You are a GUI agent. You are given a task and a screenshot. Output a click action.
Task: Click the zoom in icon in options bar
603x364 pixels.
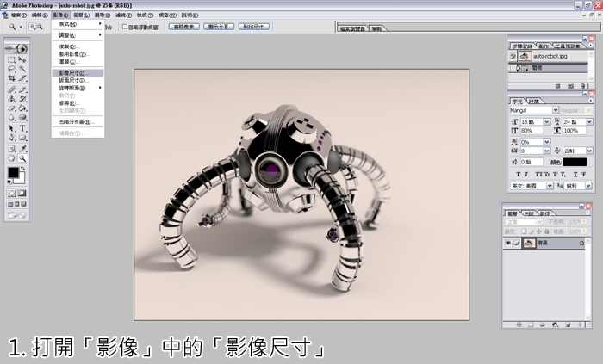point(33,27)
